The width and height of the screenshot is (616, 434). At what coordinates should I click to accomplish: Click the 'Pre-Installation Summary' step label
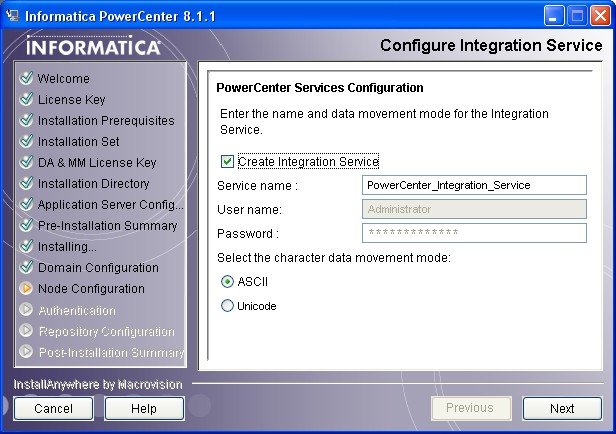[108, 225]
